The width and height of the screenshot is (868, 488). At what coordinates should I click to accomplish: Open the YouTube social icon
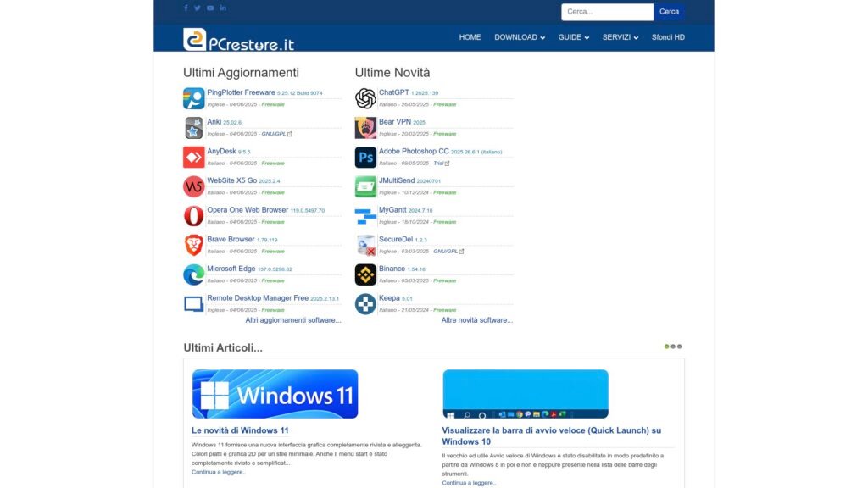coord(210,8)
